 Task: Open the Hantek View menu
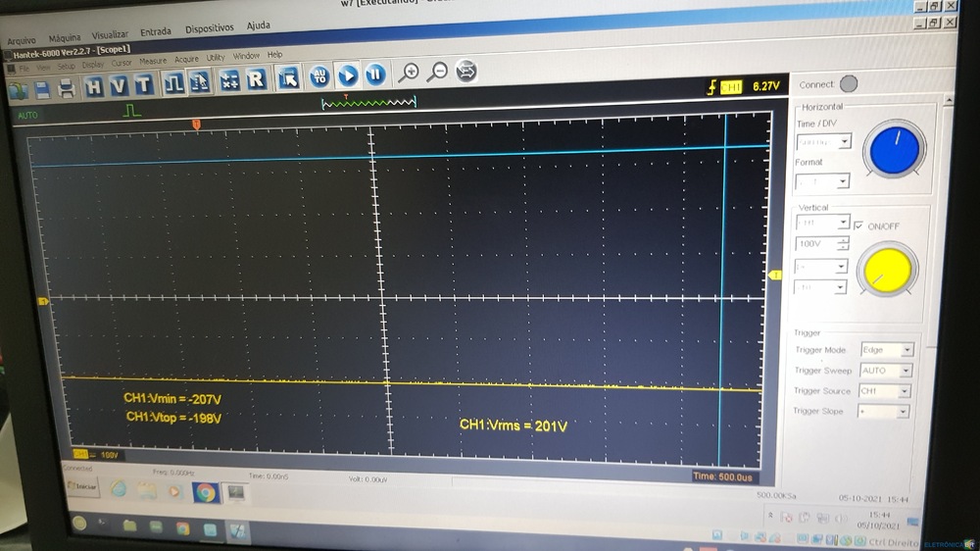click(43, 67)
